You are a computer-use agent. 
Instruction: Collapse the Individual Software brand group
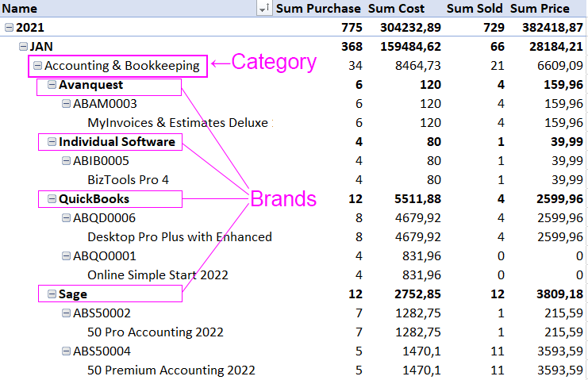point(52,142)
